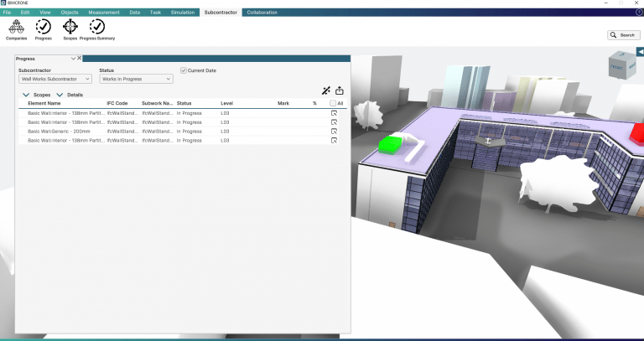Click the Progress ribbon icon
The image size is (644, 341).
(x=43, y=29)
